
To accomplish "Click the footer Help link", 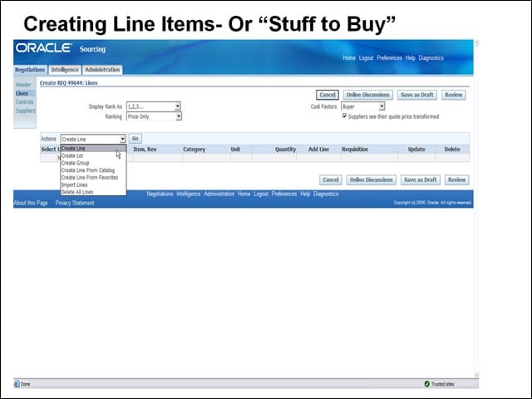I will coord(305,194).
